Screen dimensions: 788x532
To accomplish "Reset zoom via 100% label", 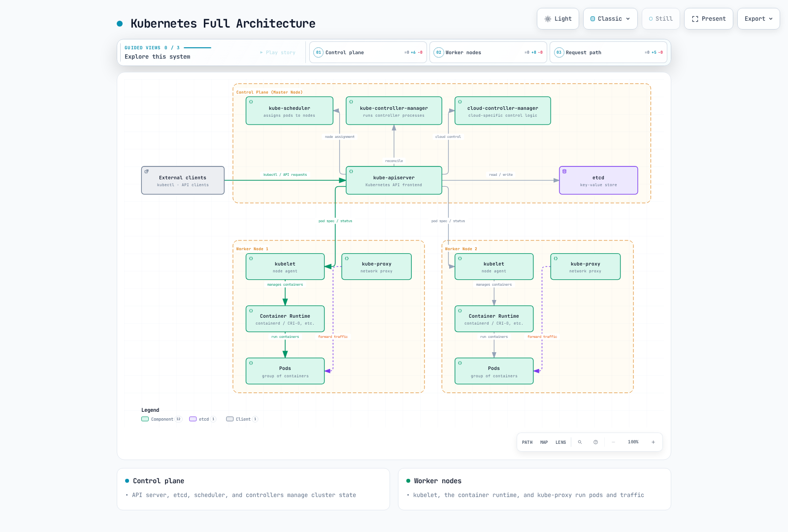I will tap(633, 442).
